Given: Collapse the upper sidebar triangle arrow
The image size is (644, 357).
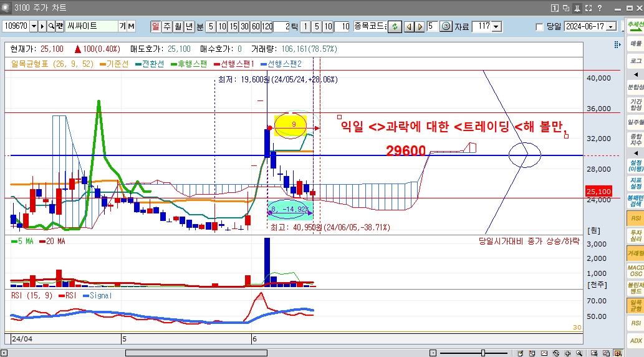Looking at the screenshot, I should coord(635,74).
